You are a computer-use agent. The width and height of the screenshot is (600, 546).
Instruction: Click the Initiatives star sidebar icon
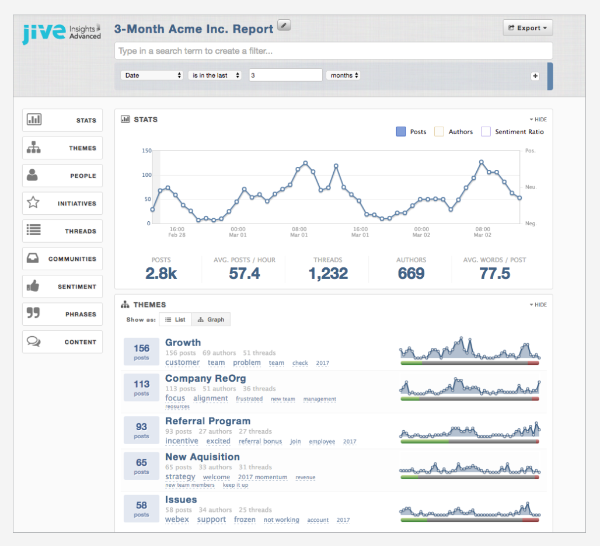pos(33,202)
